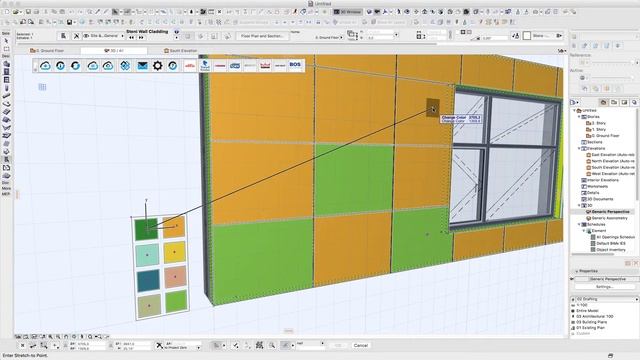Go to the next library part arrows
The width and height of the screenshot is (640, 360).
click(141, 38)
